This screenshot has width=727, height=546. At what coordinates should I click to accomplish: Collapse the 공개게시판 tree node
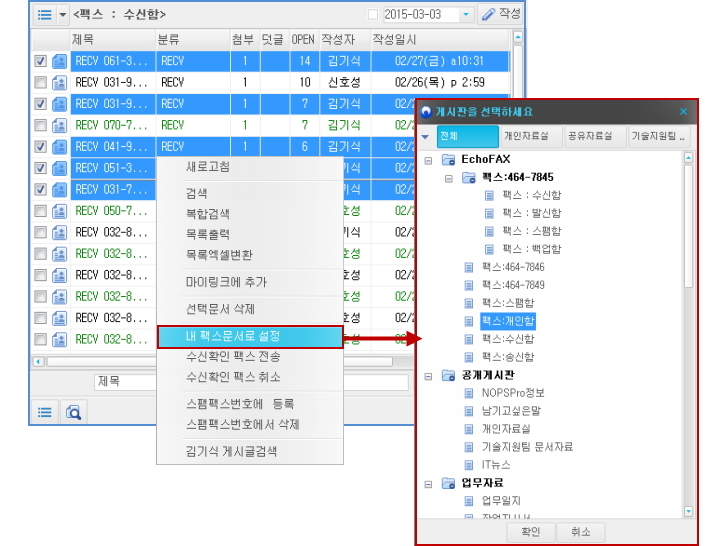428,376
